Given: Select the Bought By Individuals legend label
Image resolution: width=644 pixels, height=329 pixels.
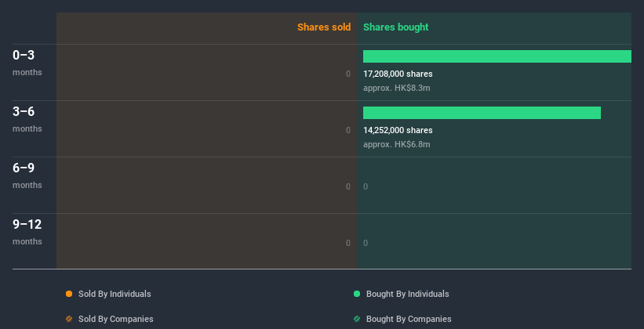Looking at the screenshot, I should point(407,294).
